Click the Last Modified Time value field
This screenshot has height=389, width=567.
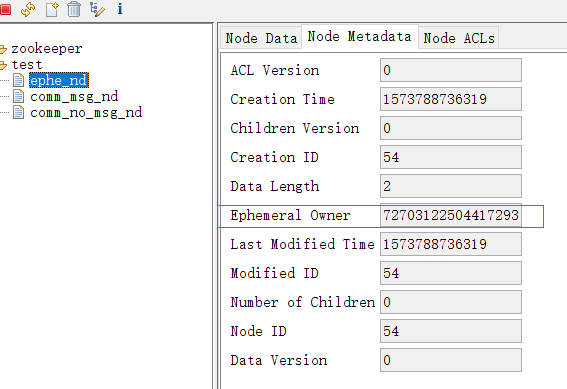pyautogui.click(x=451, y=244)
